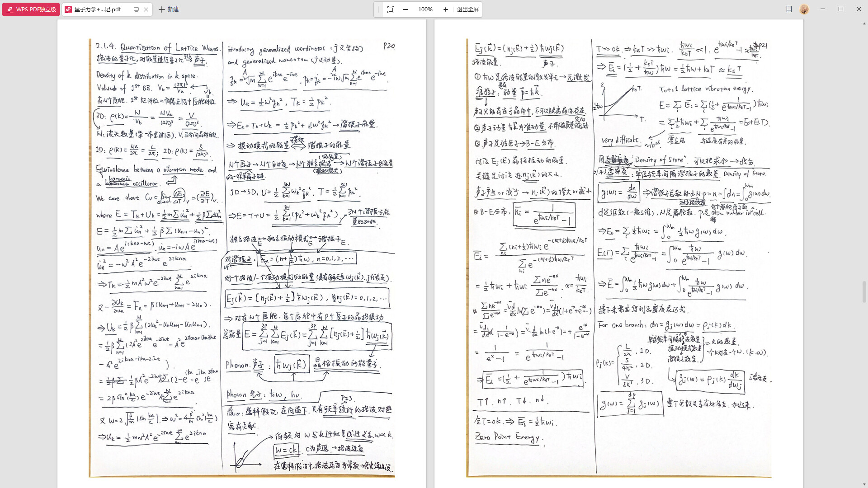The image size is (868, 488).
Task: Click the vertical scrollbar down arrow
Action: tap(865, 484)
